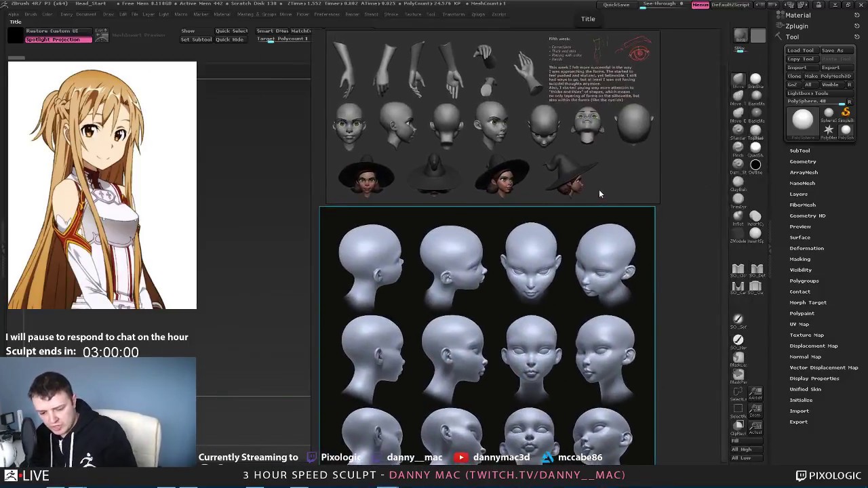Open the Preferences menu
Screen dimensions: 868x488
coord(327,14)
